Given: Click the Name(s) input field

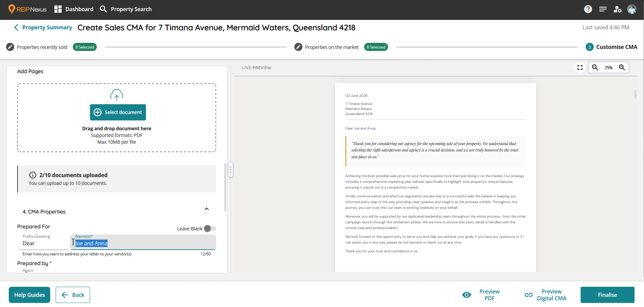Looking at the screenshot, I should click(x=143, y=242).
